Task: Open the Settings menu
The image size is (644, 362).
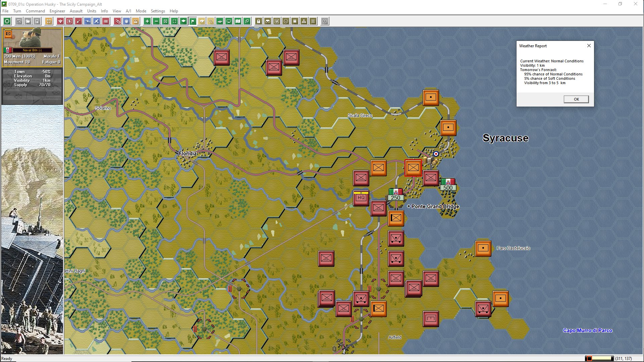Action: 158,11
